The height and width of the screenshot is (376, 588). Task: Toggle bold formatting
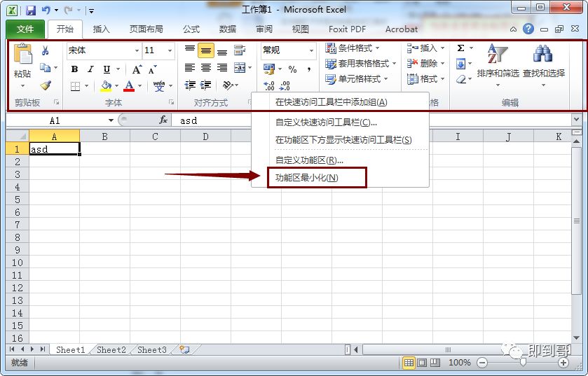point(75,69)
